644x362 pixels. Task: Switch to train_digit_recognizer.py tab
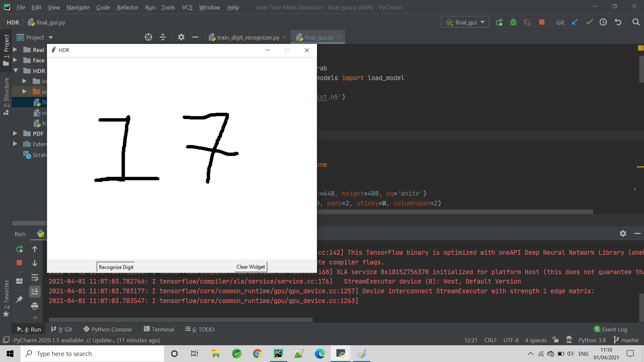248,38
